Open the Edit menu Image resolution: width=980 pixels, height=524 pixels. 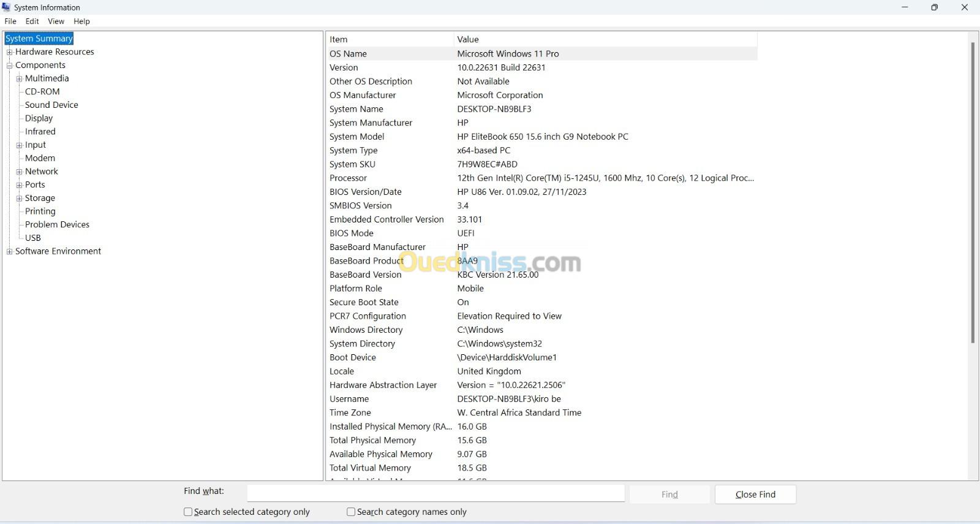coord(32,21)
